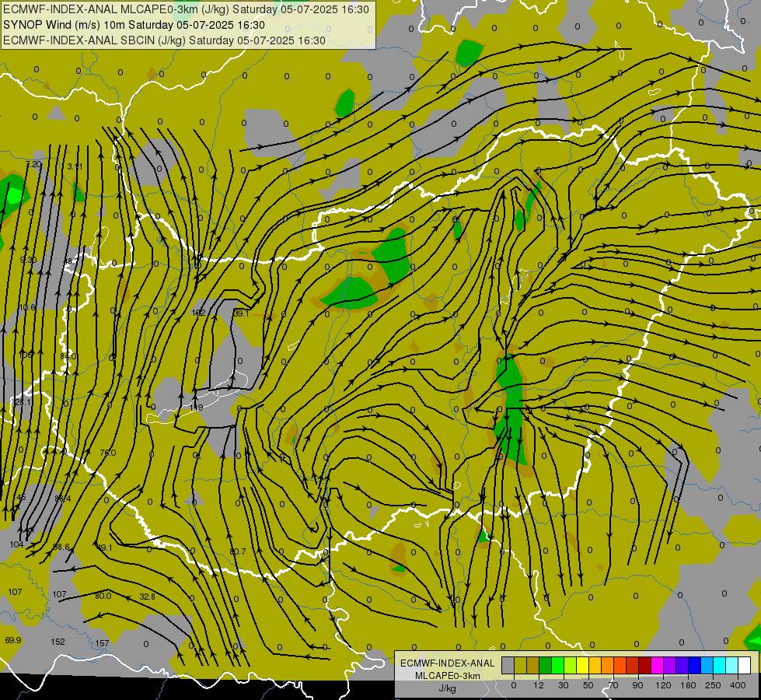Click the station value '3.11'
The image size is (761, 700).
[x=75, y=166]
